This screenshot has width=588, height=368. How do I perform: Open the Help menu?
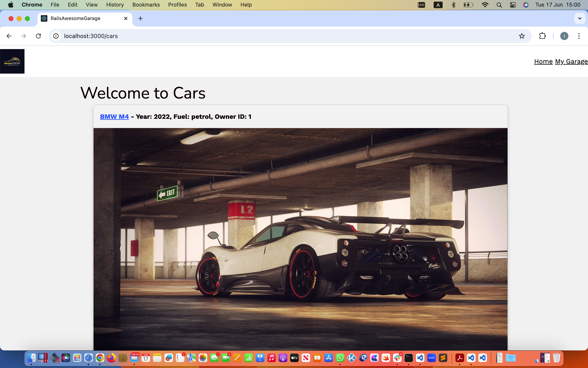[246, 5]
